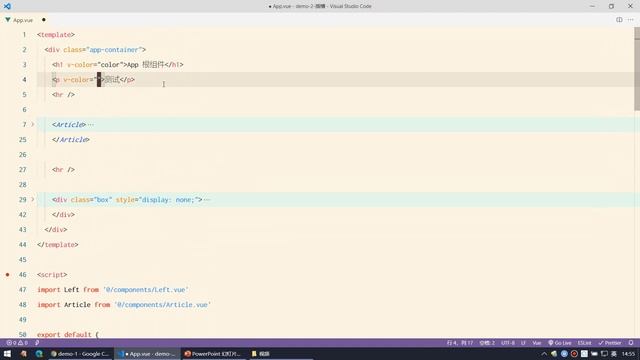The height and width of the screenshot is (360, 640).
Task: Open the editor More Actions menu
Action: [x=631, y=20]
